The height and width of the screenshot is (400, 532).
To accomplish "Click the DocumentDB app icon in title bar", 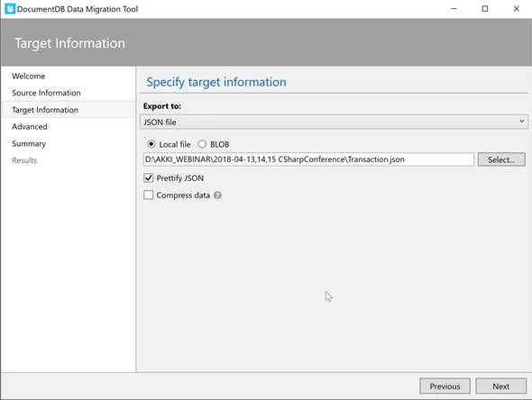I will click(10, 9).
